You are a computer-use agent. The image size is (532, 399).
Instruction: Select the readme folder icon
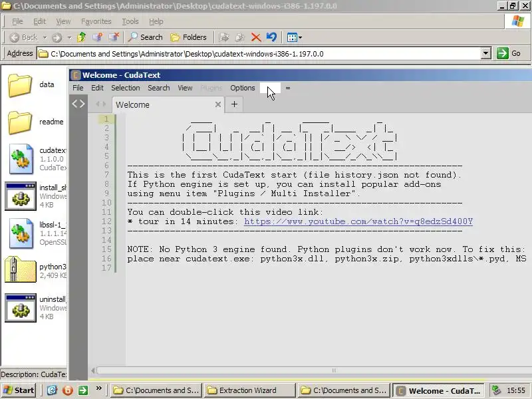[20, 122]
